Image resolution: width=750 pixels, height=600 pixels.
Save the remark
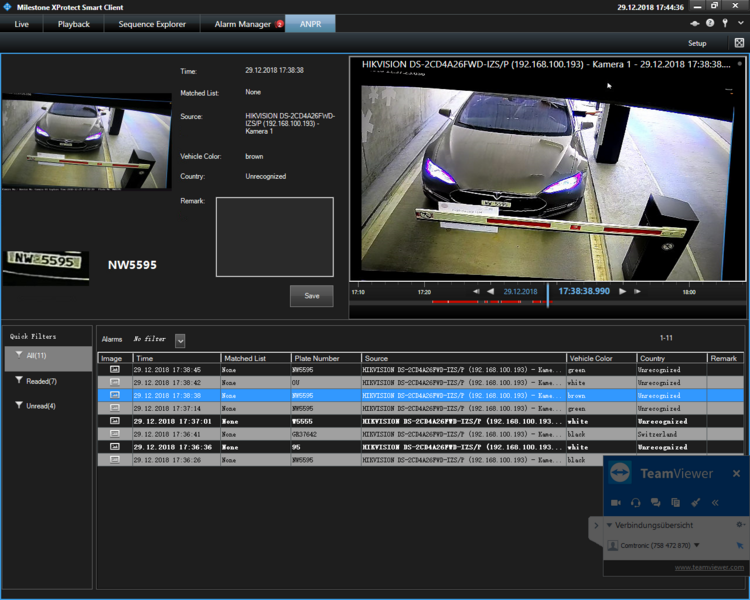311,296
